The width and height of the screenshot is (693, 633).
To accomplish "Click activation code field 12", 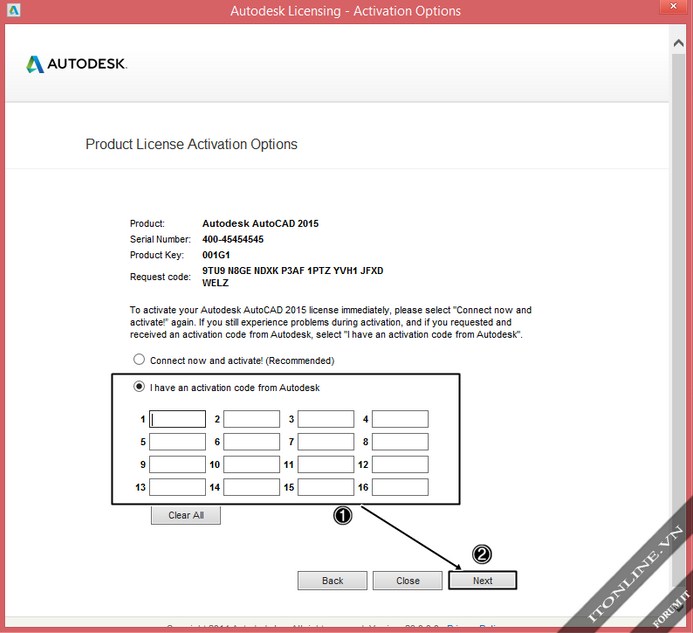I will [400, 465].
